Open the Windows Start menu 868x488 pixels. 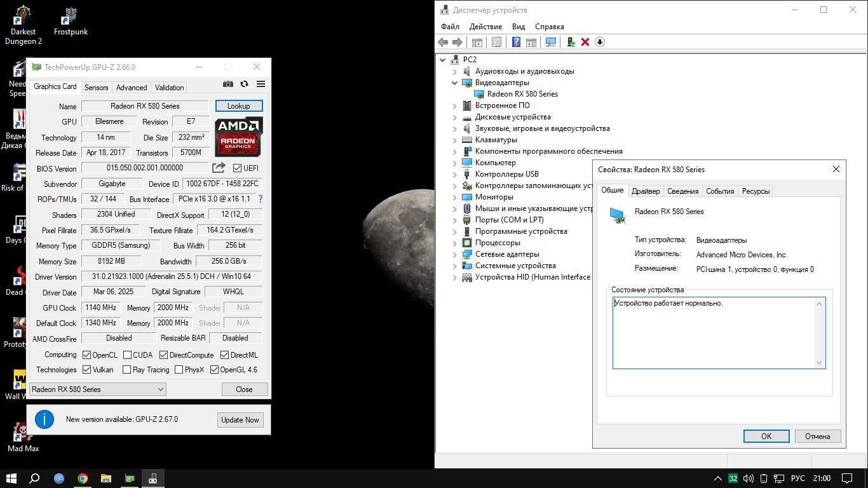[x=11, y=478]
